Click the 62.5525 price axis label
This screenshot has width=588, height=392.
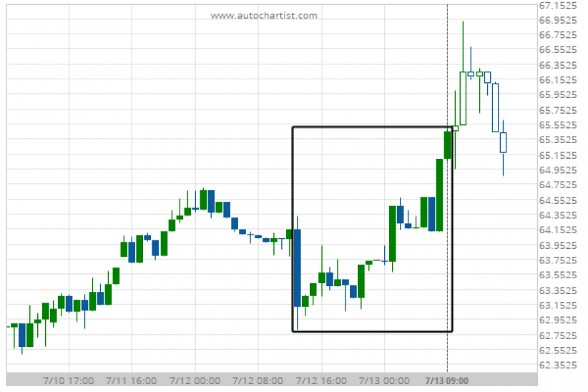click(x=558, y=350)
